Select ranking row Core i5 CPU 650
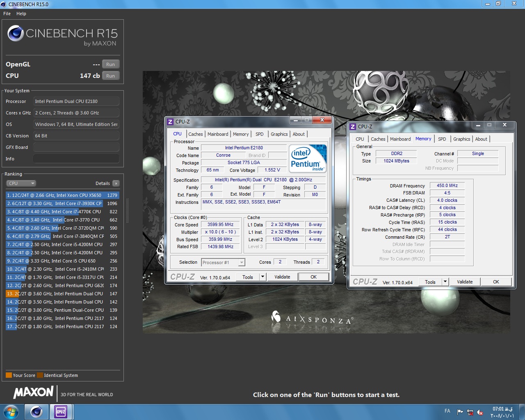 click(x=62, y=261)
